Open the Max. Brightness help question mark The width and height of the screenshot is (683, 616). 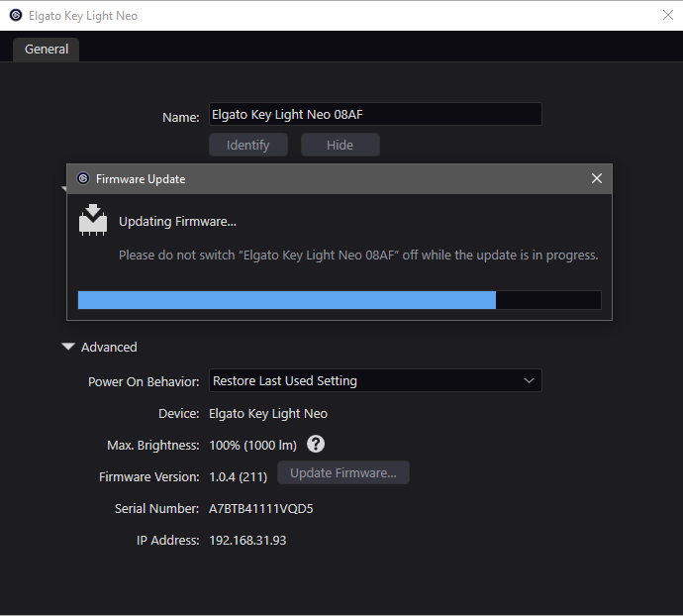(x=317, y=445)
